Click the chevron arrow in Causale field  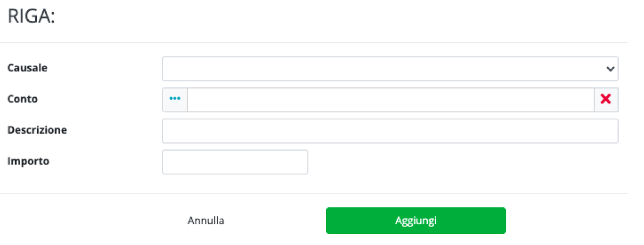[610, 68]
